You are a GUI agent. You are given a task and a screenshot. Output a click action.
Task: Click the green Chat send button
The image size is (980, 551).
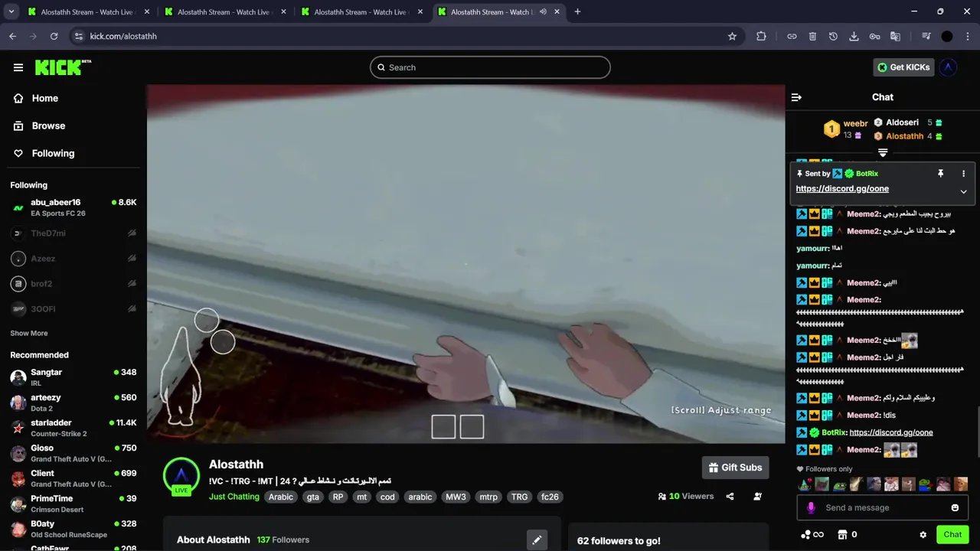pyautogui.click(x=952, y=535)
